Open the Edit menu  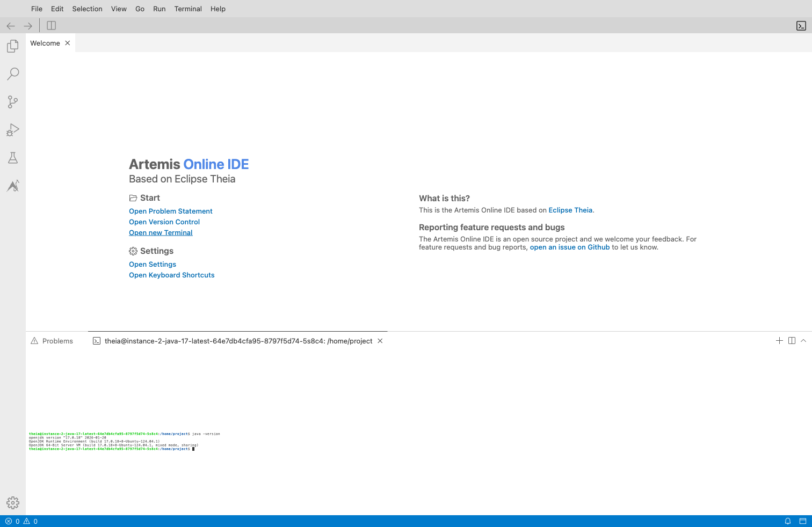click(x=57, y=9)
